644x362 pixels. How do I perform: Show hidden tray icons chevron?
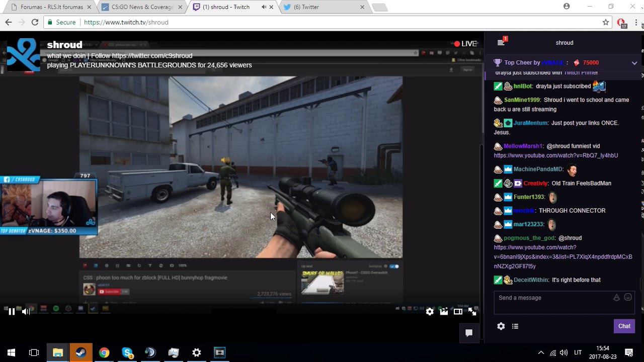[x=541, y=352]
